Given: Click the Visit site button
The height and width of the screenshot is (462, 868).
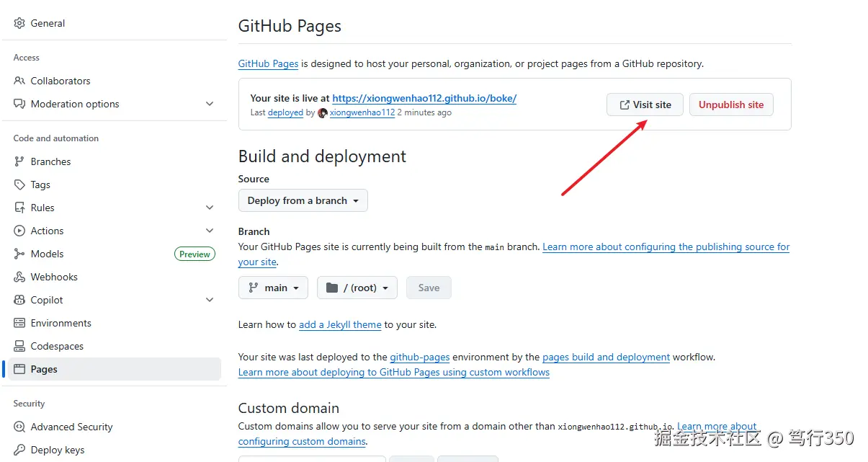Looking at the screenshot, I should tap(645, 105).
